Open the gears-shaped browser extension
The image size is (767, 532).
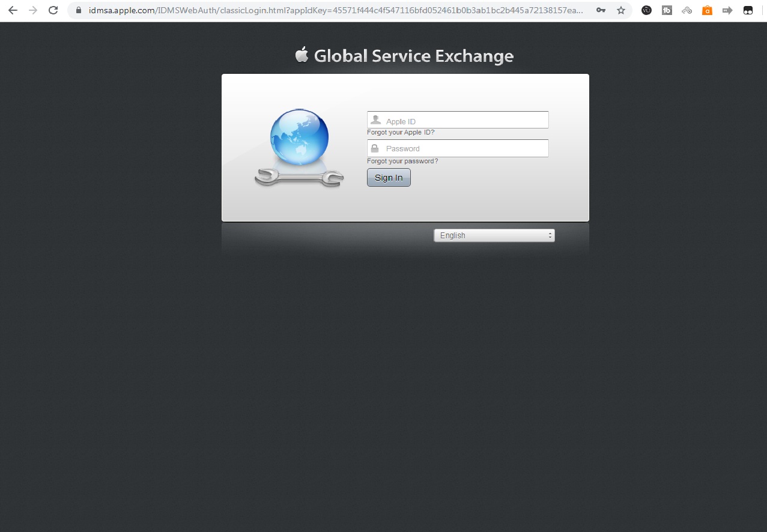point(687,10)
